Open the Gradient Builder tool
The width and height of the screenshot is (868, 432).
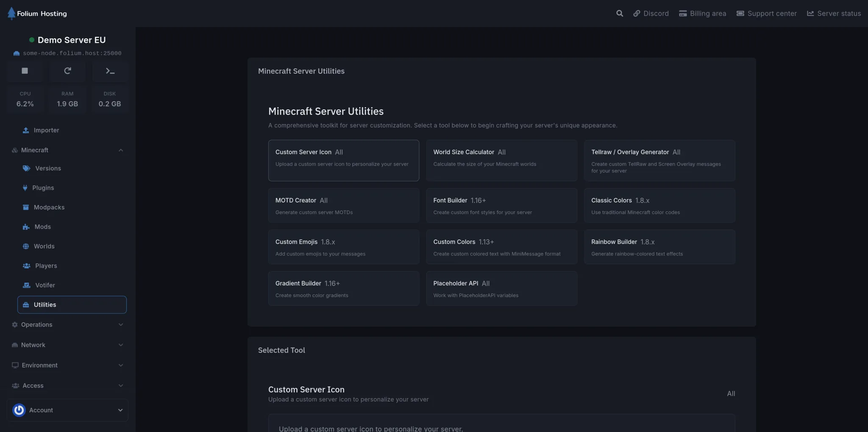(x=343, y=288)
